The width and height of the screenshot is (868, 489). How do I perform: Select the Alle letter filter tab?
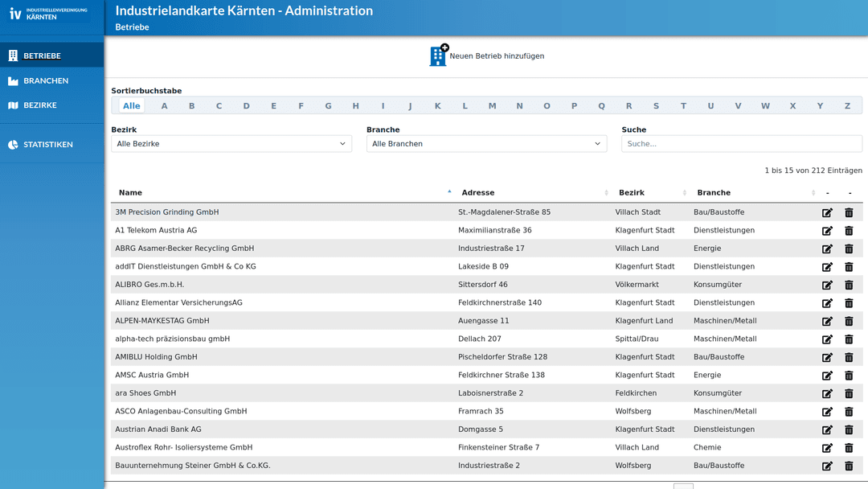point(132,106)
